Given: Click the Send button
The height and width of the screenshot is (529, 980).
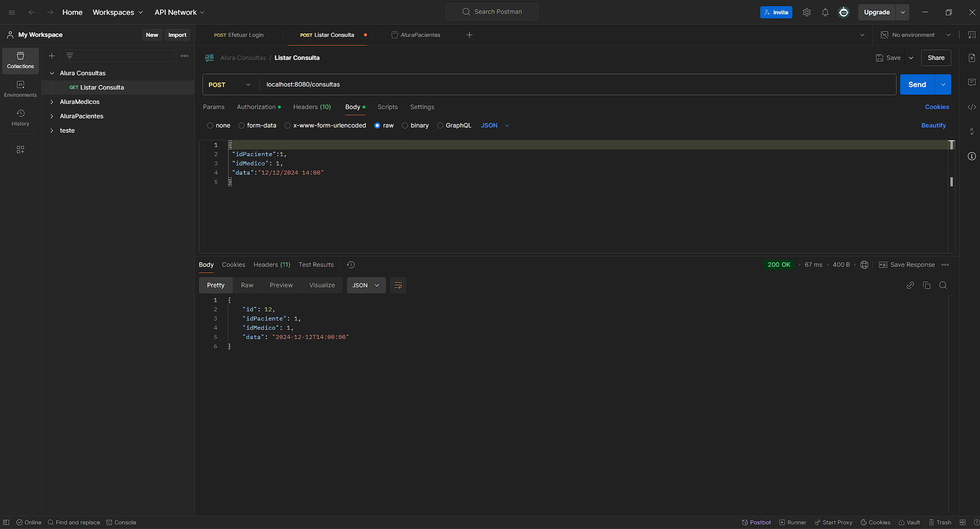Looking at the screenshot, I should pos(917,84).
